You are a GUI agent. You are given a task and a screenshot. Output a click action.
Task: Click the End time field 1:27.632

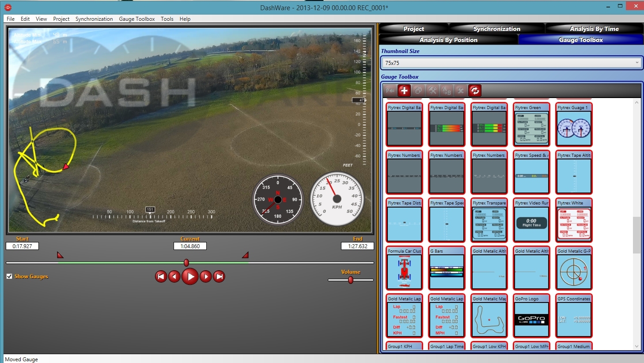[x=357, y=246]
